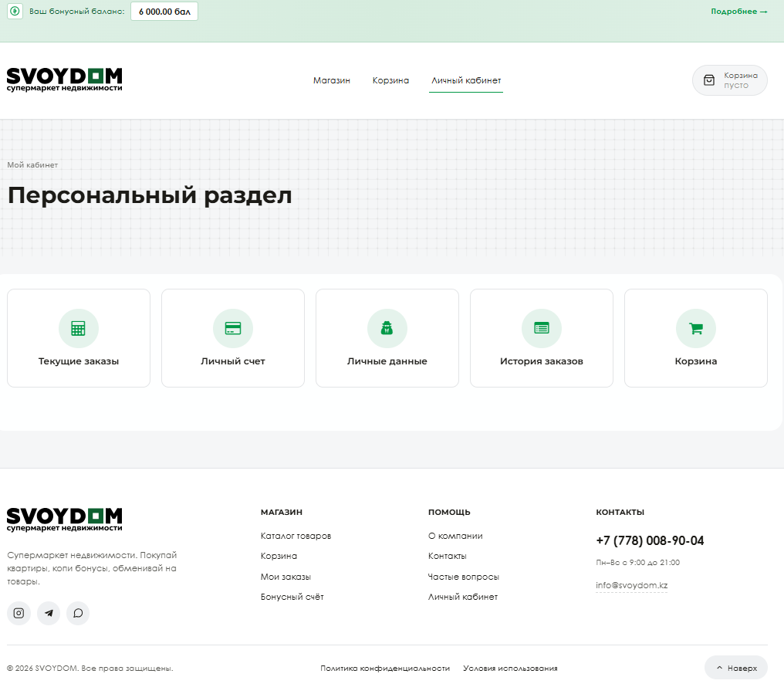Click the Текущие заказы calculator icon

pos(78,328)
